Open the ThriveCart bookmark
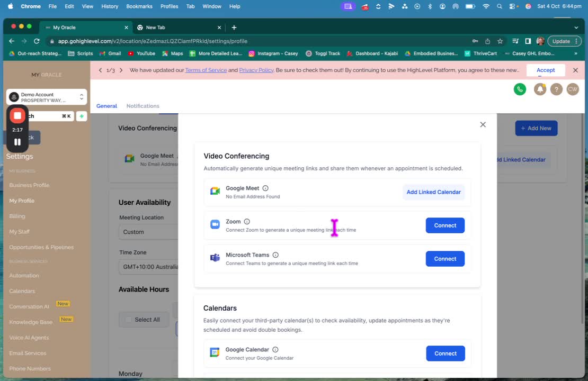Viewport: 588px width, 381px height. tap(480, 53)
